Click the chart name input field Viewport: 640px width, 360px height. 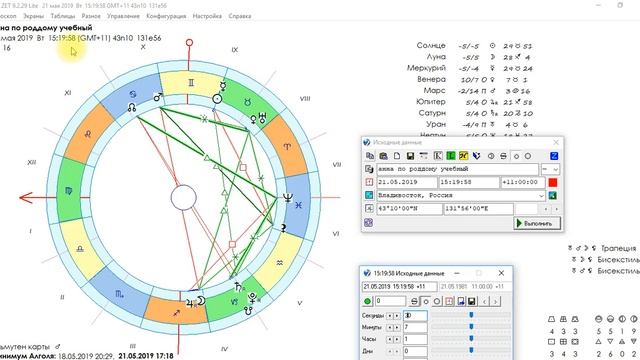[457, 169]
